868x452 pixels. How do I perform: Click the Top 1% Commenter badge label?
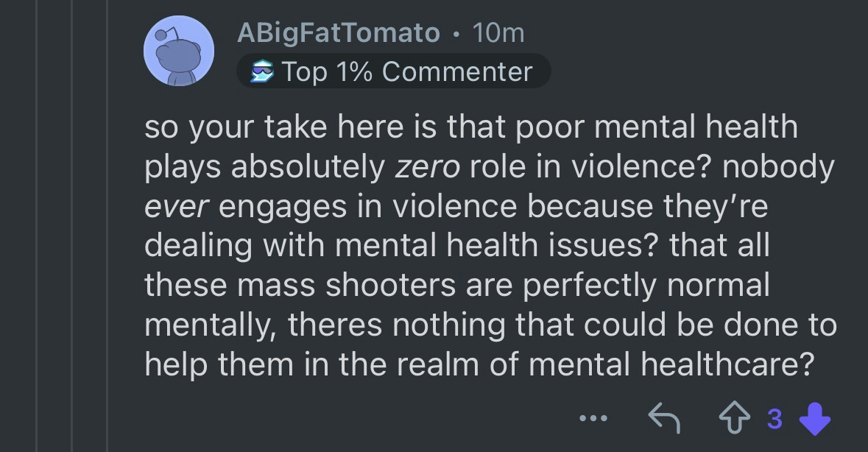407,71
